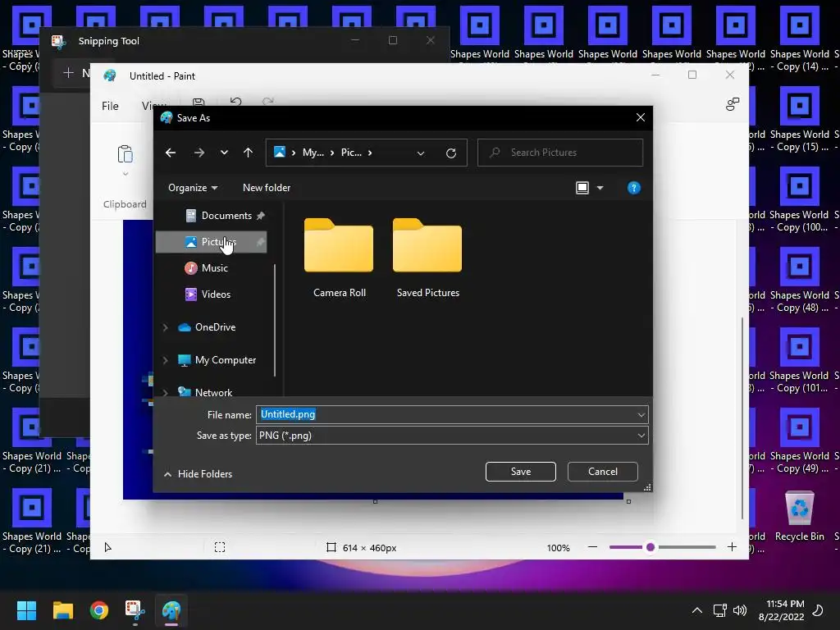Open the clock and date flyout
The height and width of the screenshot is (630, 840).
point(782,610)
